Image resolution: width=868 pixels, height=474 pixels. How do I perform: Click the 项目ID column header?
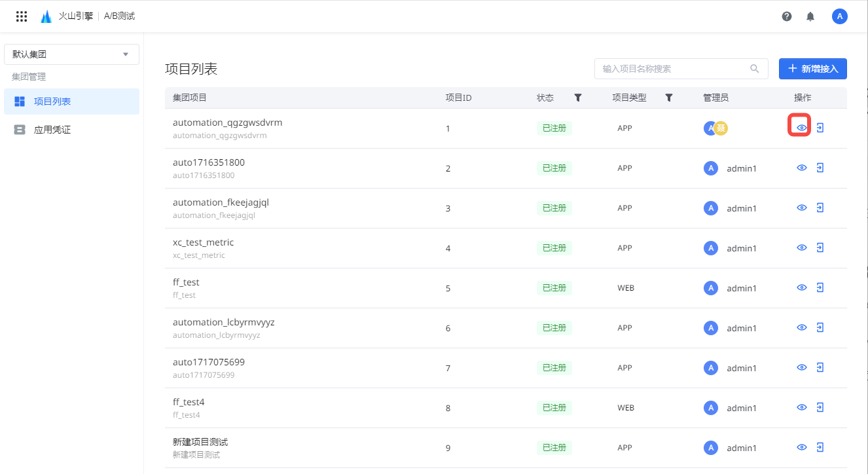459,98
